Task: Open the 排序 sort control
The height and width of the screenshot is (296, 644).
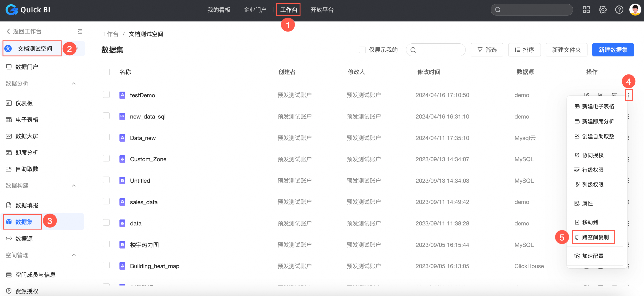Action: click(524, 50)
